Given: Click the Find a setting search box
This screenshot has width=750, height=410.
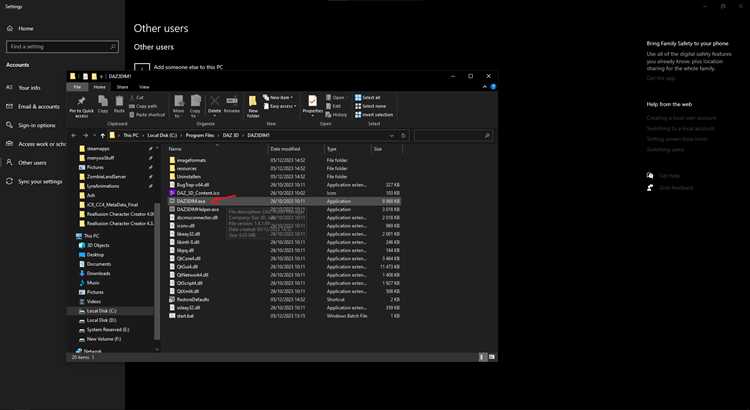Looking at the screenshot, I should click(62, 47).
